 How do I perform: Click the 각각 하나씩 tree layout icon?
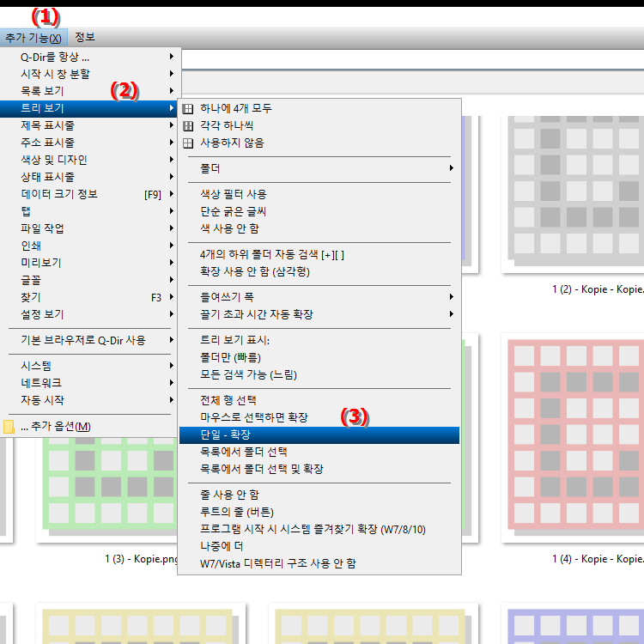[188, 126]
